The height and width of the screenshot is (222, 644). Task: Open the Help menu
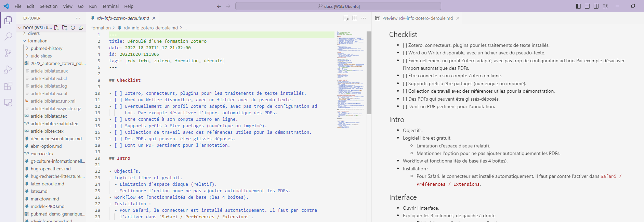[x=129, y=6]
